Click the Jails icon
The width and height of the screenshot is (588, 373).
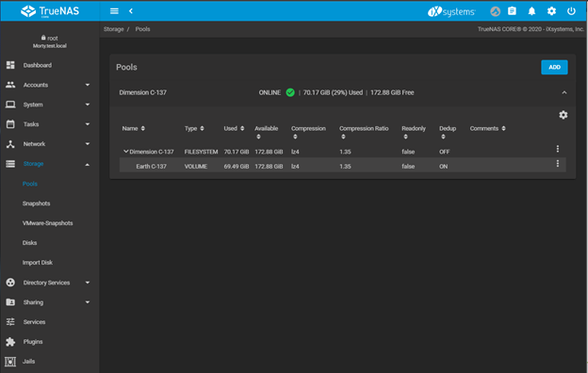[10, 362]
